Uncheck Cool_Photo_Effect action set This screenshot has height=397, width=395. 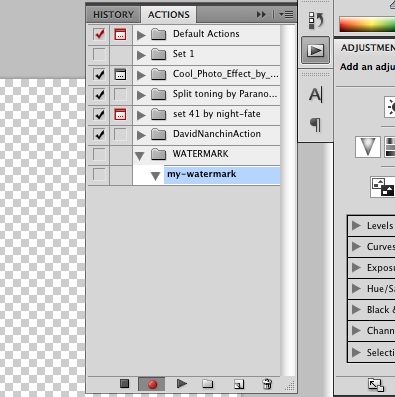[x=99, y=74]
